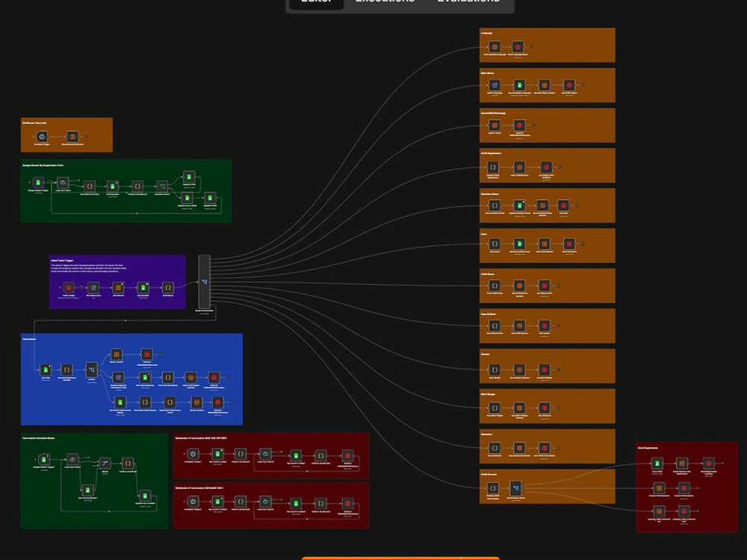Screen dimensions: 747x560
Task: Open the red Twilio Trigger node in purple section
Action: pos(69,287)
